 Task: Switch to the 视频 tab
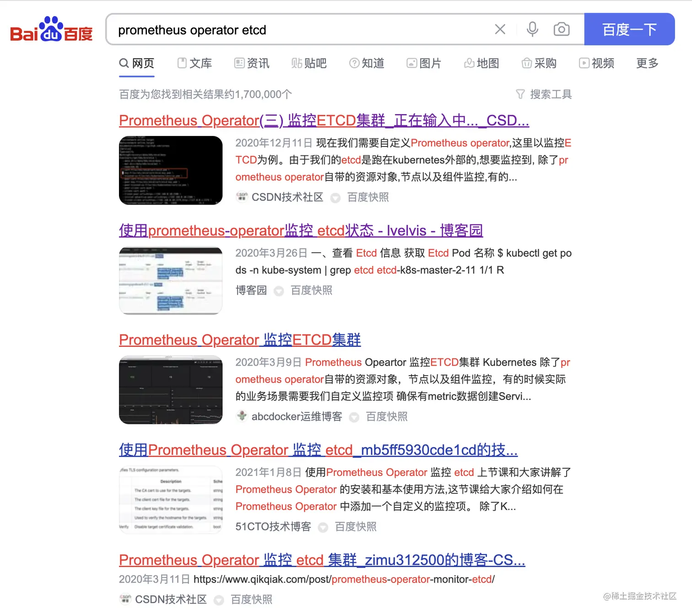click(x=597, y=63)
